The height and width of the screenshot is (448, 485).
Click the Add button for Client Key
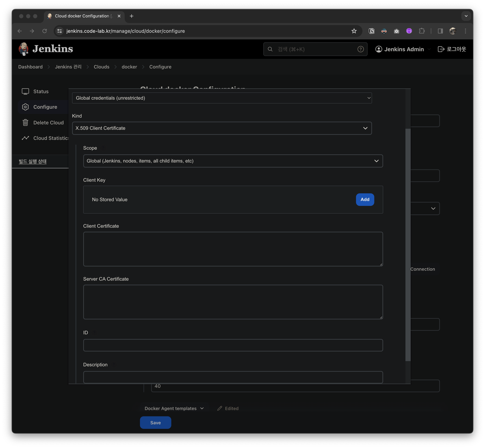[365, 199]
